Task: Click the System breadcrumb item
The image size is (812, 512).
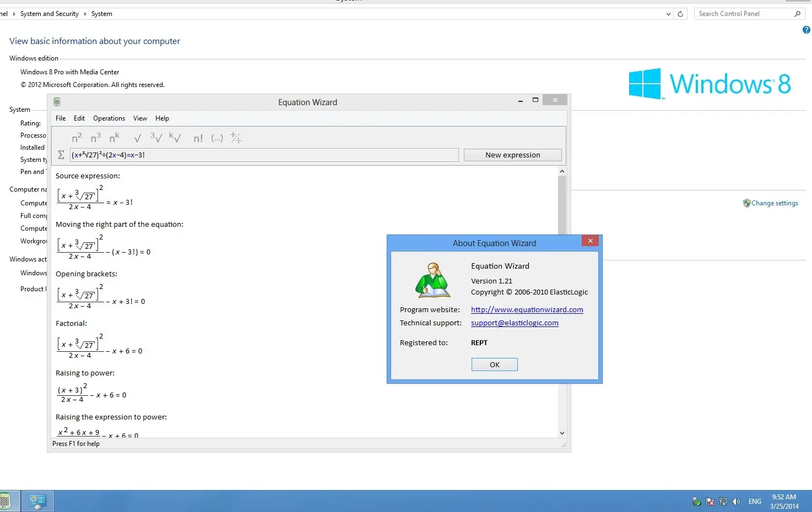Action: pyautogui.click(x=101, y=14)
